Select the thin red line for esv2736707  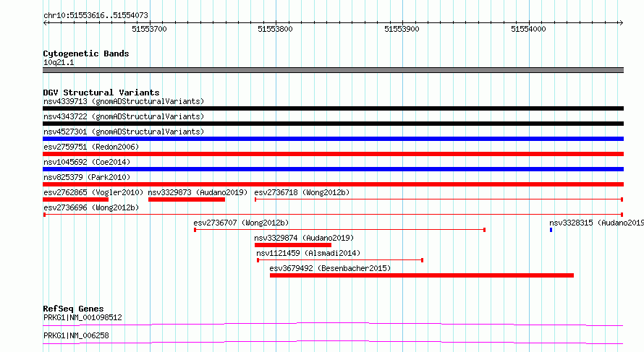(x=339, y=230)
